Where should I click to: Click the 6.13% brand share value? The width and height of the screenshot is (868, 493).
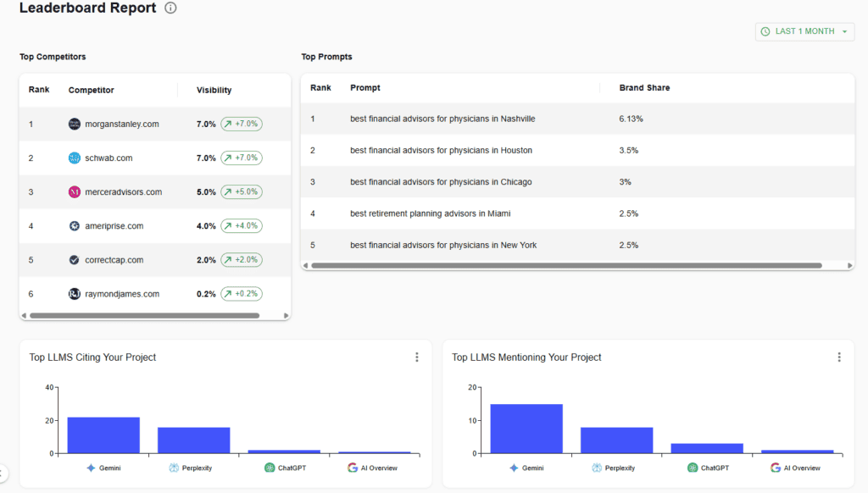point(631,119)
